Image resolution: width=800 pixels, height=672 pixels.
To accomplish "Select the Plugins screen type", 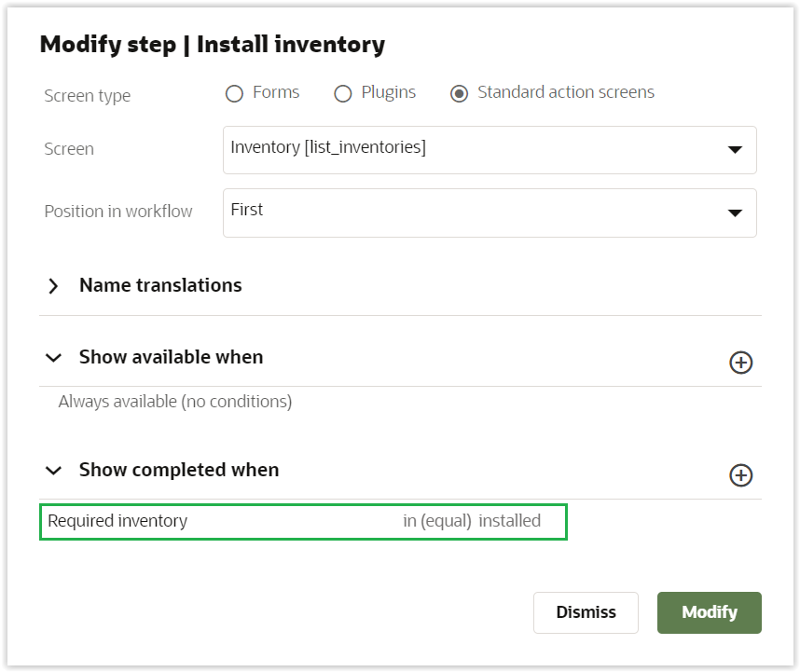I will click(x=343, y=93).
